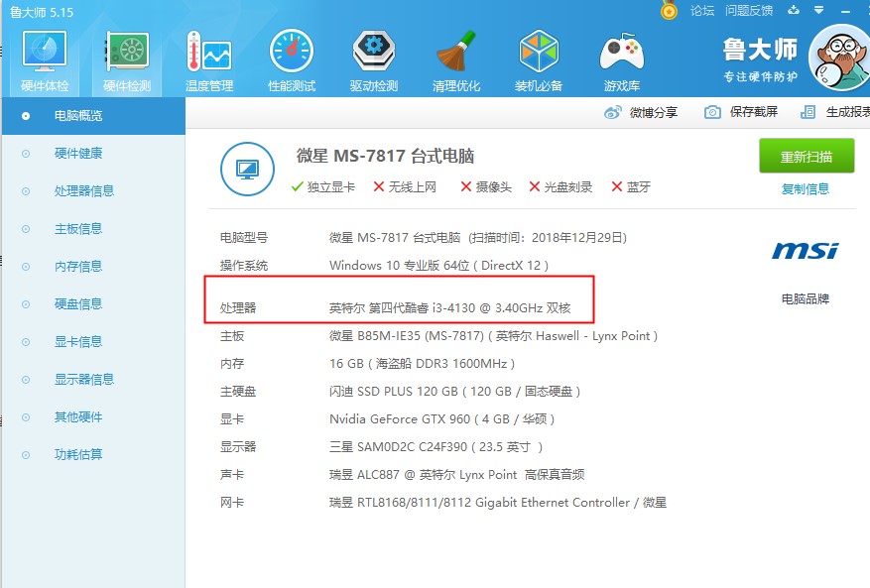Minimize the 鲁大师 window
The height and width of the screenshot is (588, 870).
point(845,11)
